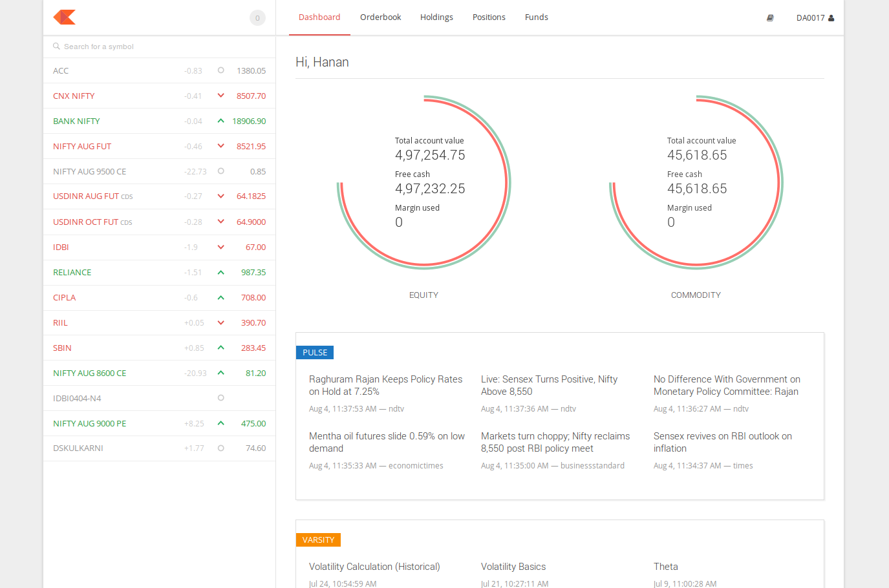Image resolution: width=889 pixels, height=588 pixels.
Task: Click the green up arrow beside SBIN
Action: point(220,348)
